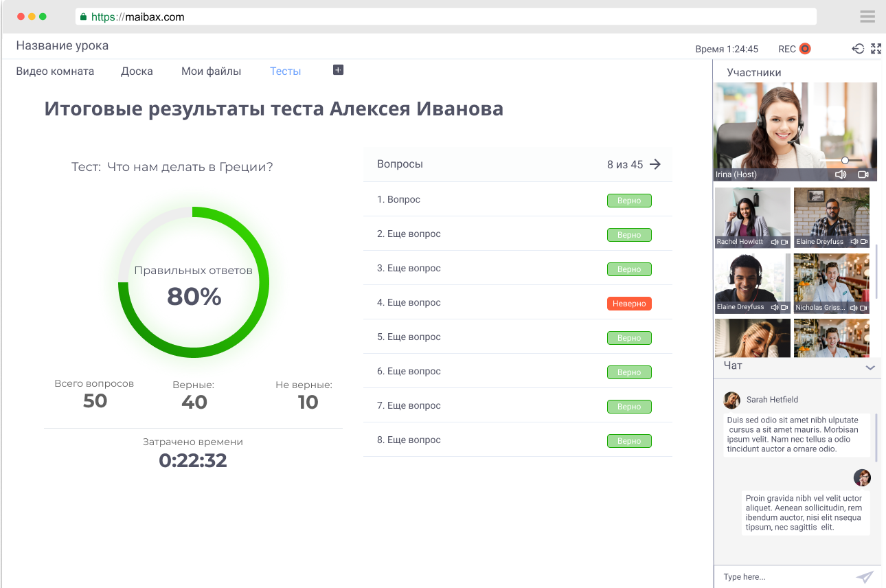Switch to the Доска tab

point(137,70)
